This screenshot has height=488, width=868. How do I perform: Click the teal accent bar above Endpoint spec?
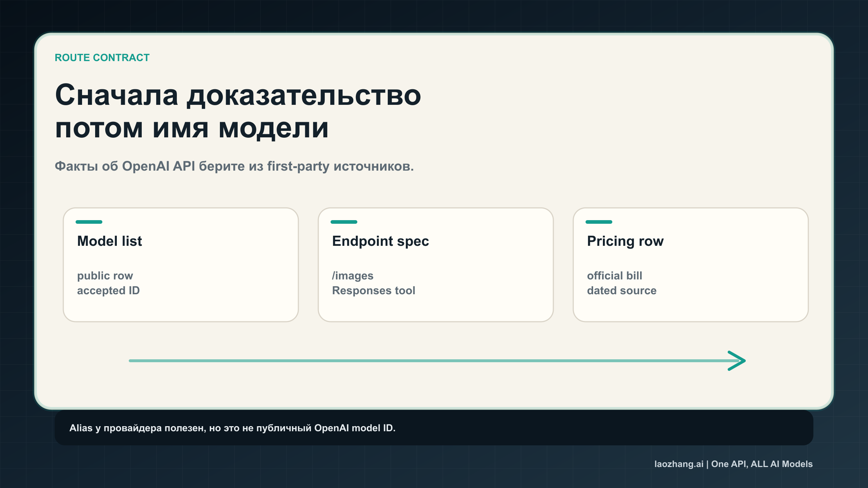coord(344,222)
